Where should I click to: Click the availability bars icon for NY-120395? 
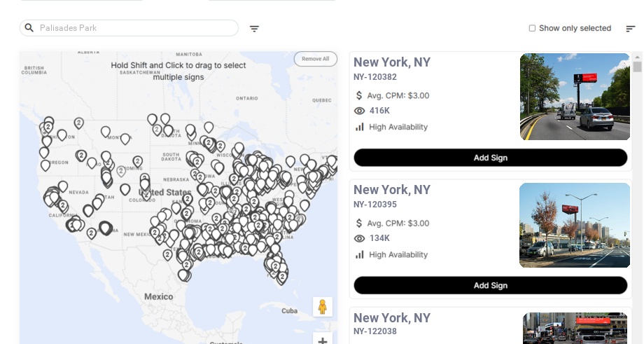(x=360, y=254)
